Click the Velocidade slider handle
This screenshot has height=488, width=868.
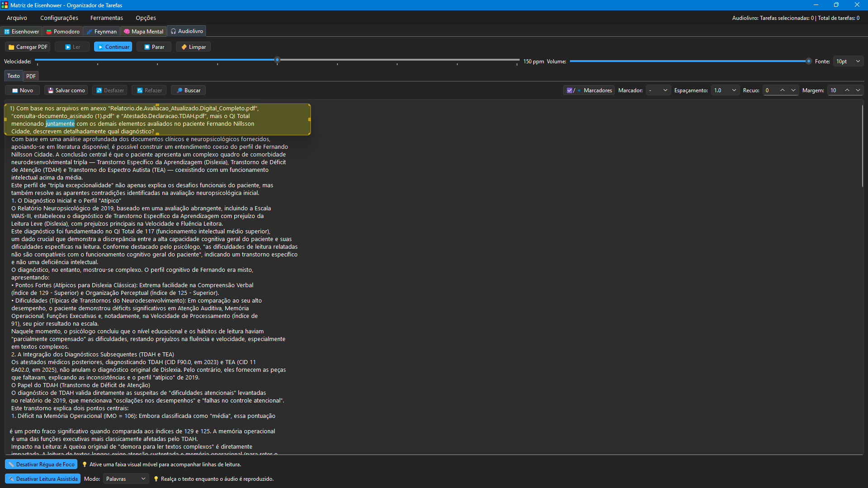click(277, 60)
